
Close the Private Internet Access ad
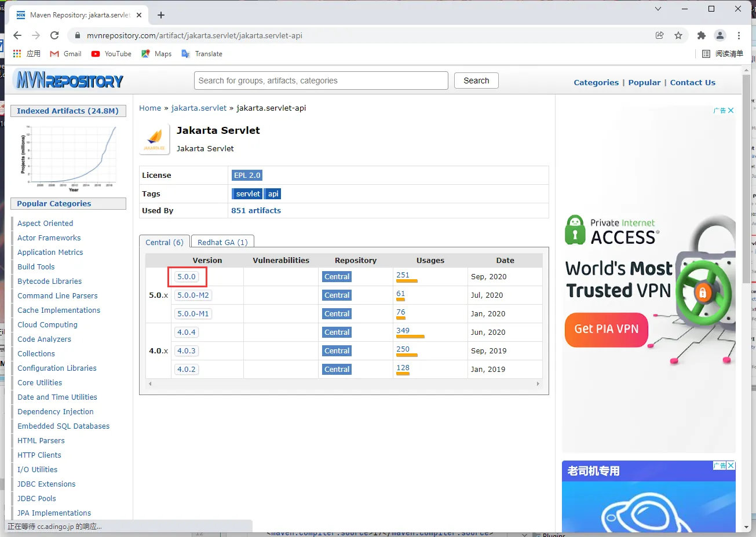click(x=731, y=110)
